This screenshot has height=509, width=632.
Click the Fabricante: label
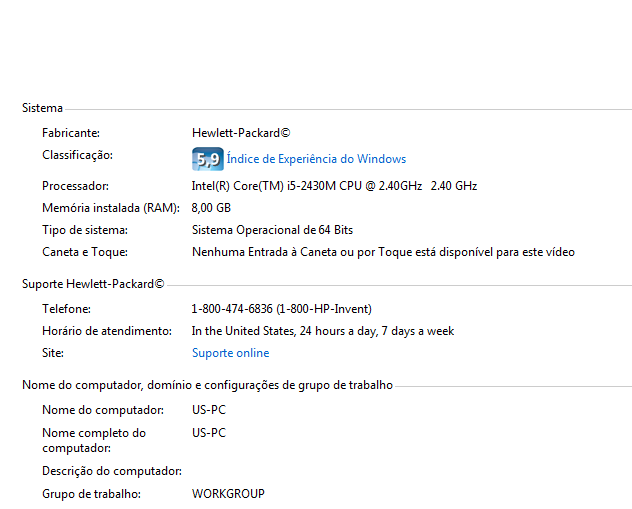[x=71, y=133]
